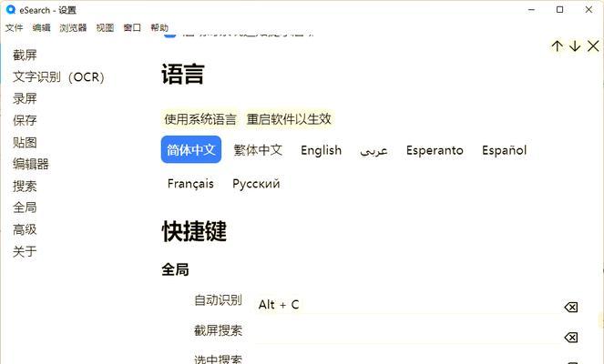
Task: Click the empty 截屏搜索 shortcut field
Action: (x=406, y=334)
